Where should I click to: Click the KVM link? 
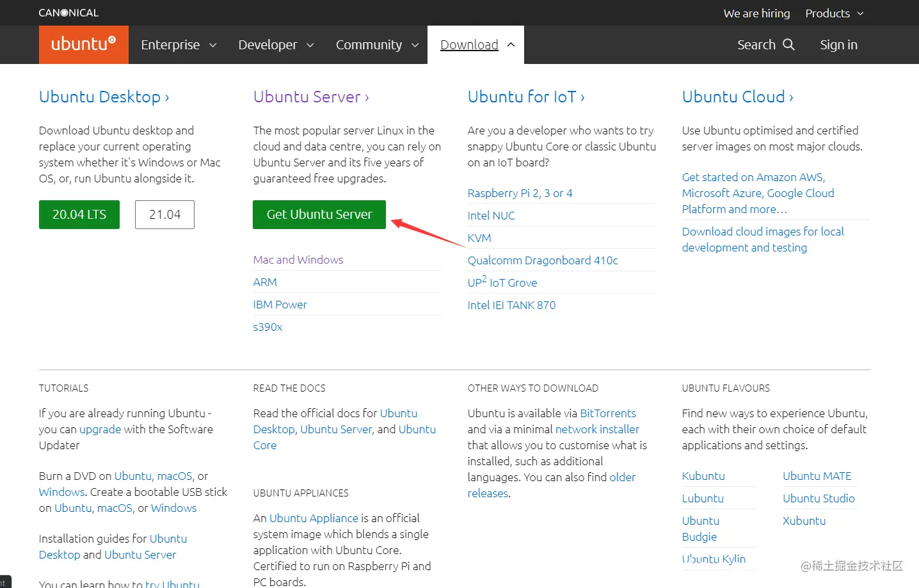tap(479, 238)
